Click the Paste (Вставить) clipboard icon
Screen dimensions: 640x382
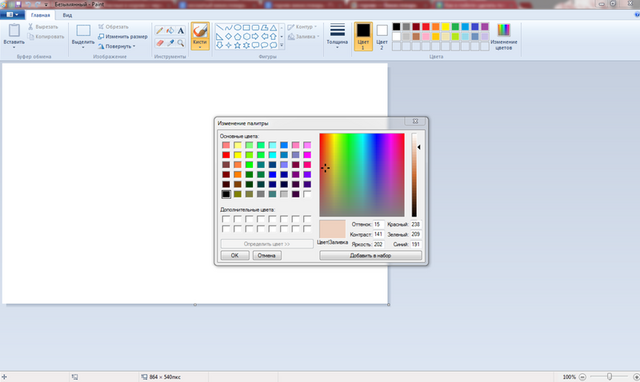pyautogui.click(x=14, y=30)
